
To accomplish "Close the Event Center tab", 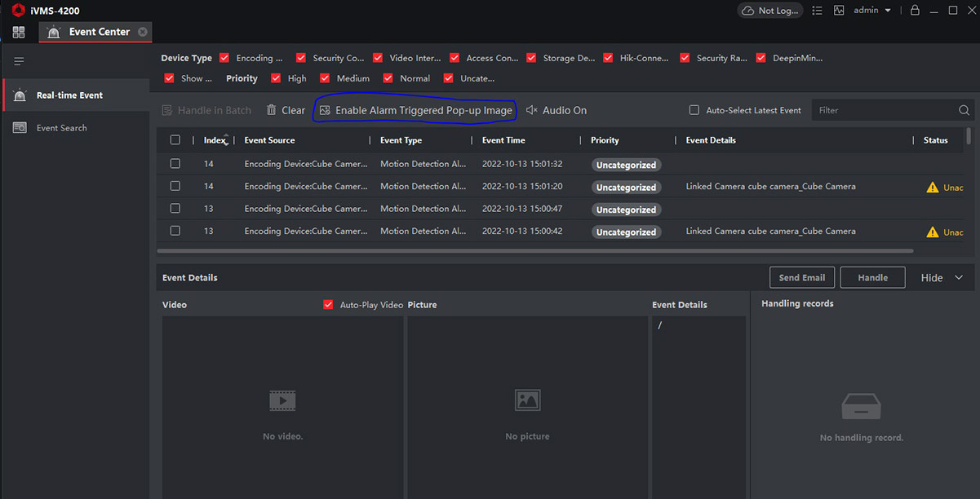I will pyautogui.click(x=143, y=32).
